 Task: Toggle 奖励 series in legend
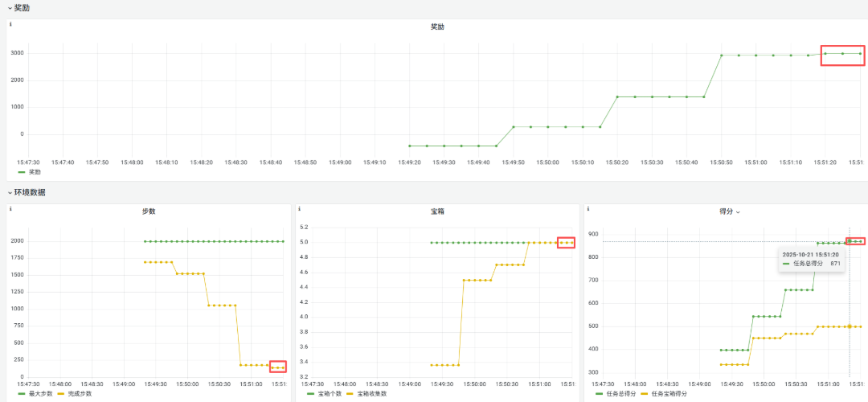coord(35,171)
